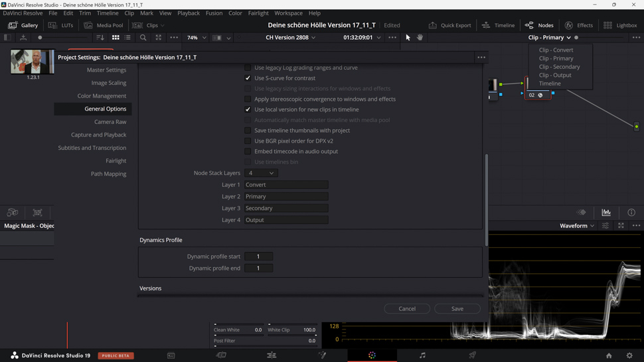The width and height of the screenshot is (644, 362).
Task: Choose Clip - Secondary from layer list
Action: click(x=560, y=67)
